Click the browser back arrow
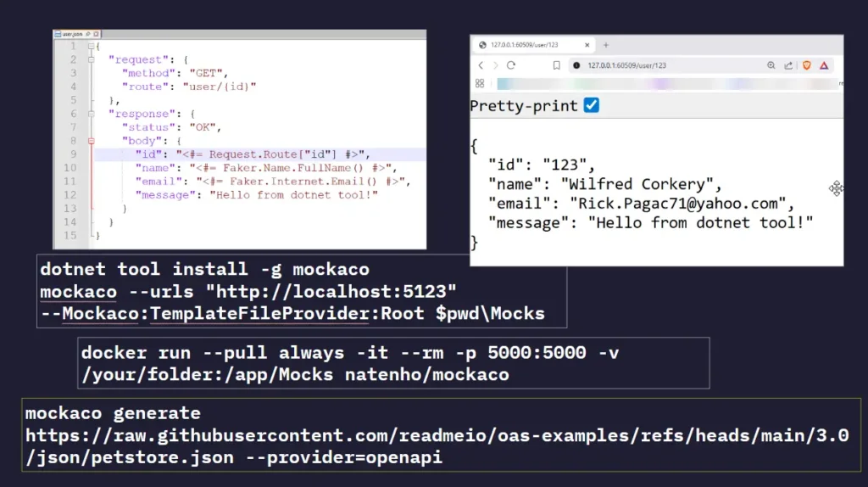The image size is (868, 487). click(481, 65)
